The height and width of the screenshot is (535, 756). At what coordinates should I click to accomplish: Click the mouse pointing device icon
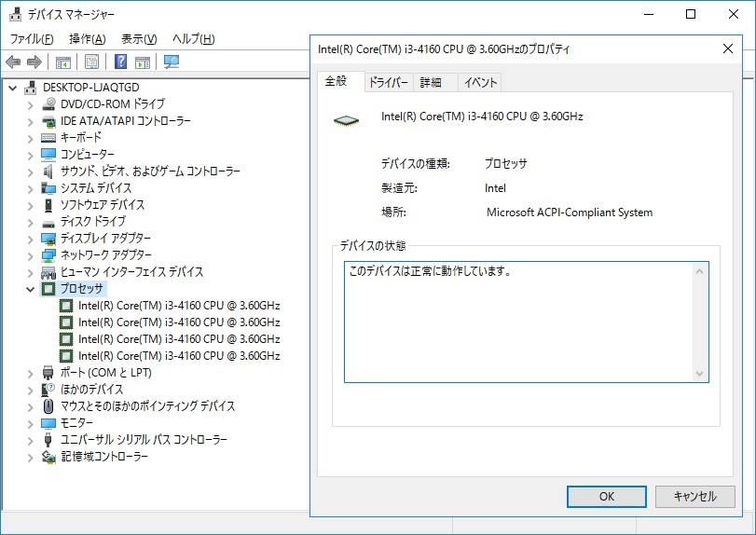[x=48, y=406]
